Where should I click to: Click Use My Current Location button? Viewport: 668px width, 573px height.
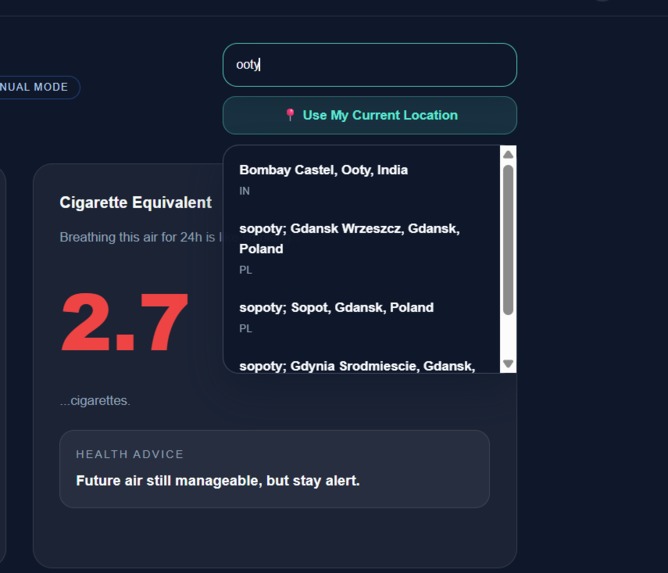(x=369, y=115)
